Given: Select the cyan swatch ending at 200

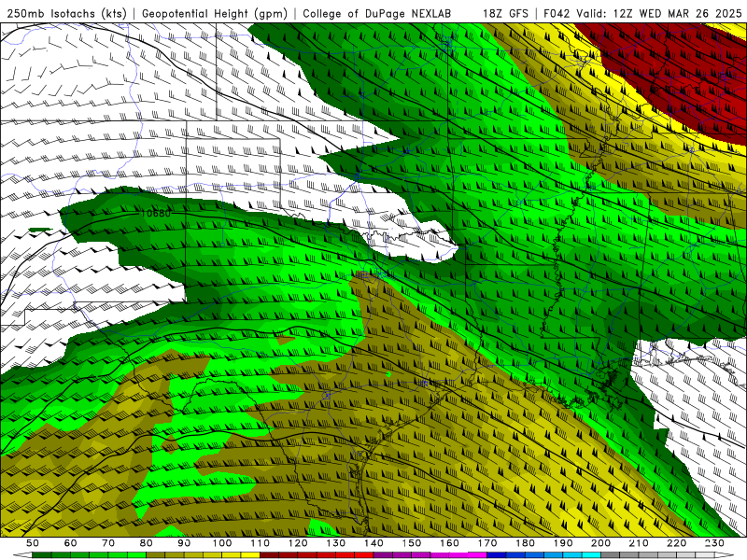Looking at the screenshot, I should [591, 555].
